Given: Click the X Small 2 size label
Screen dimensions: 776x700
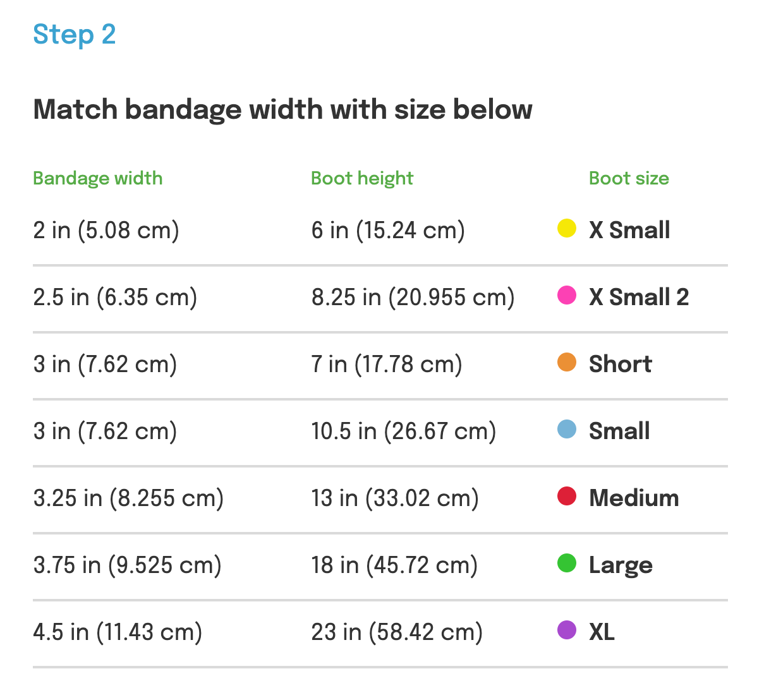Looking at the screenshot, I should pos(638,297).
